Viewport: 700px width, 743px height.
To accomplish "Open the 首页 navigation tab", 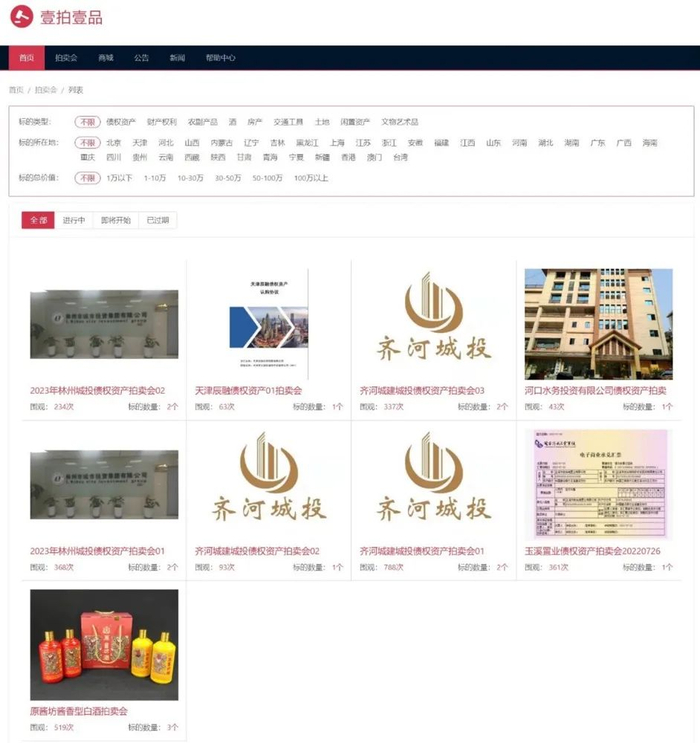I will click(27, 58).
